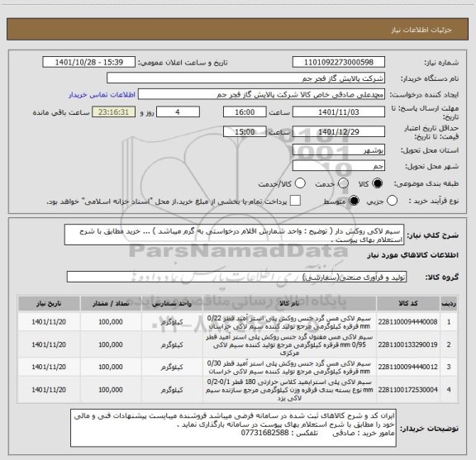Click the goods group field تولید و فرآوری صنعتی

pyautogui.click(x=236, y=277)
